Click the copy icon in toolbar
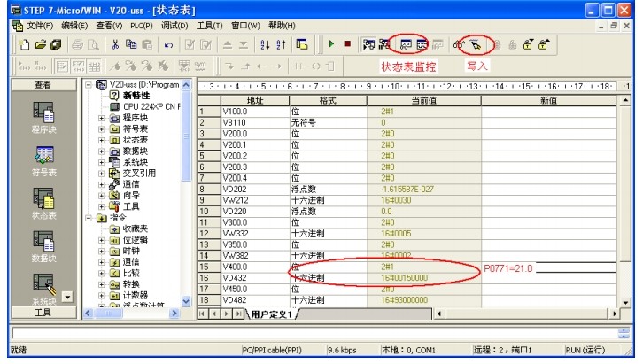This screenshot has height=364, width=643. (x=131, y=44)
